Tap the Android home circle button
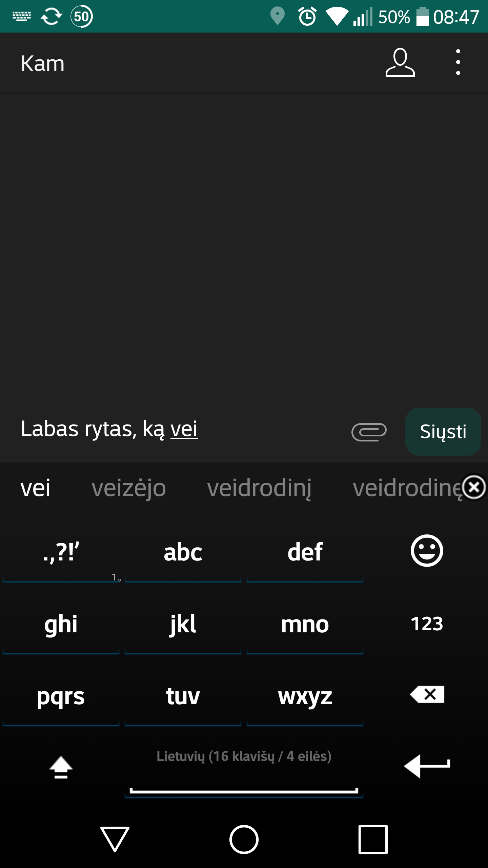Viewport: 488px width, 868px height. pos(244,839)
